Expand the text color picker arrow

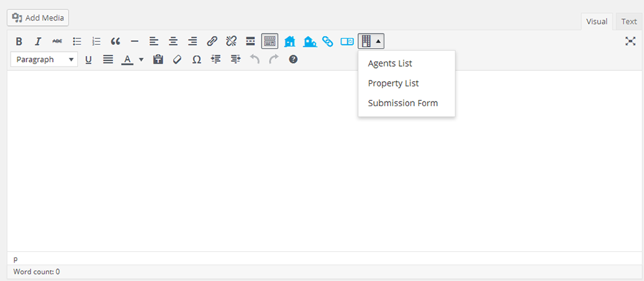pyautogui.click(x=141, y=59)
